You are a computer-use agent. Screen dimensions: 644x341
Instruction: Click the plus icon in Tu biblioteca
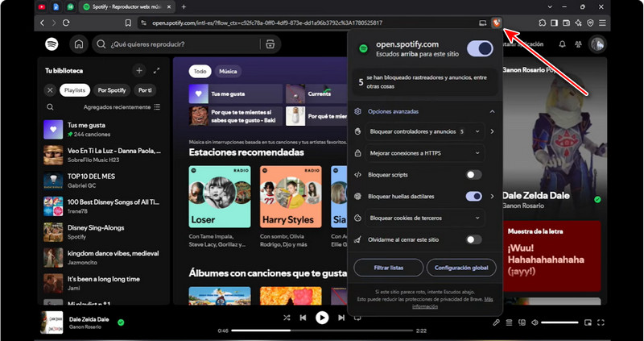click(x=139, y=71)
